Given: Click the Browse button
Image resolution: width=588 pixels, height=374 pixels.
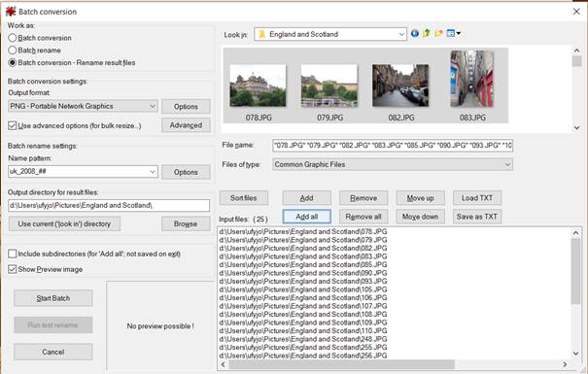Looking at the screenshot, I should 186,223.
